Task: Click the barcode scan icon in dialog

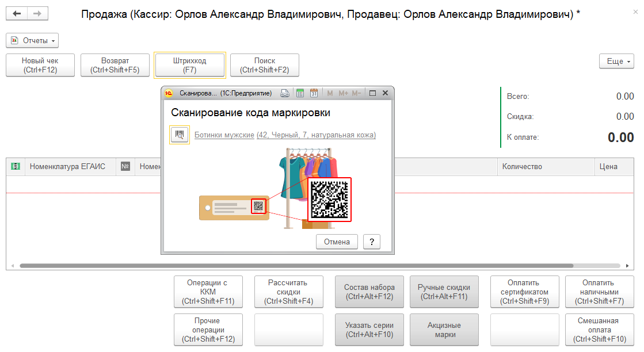Action: [x=180, y=135]
